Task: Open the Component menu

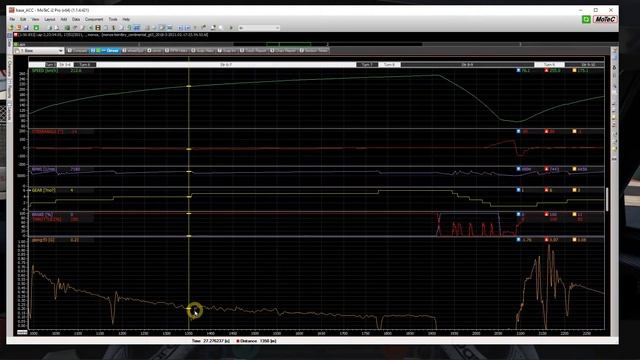Action: 94,19
